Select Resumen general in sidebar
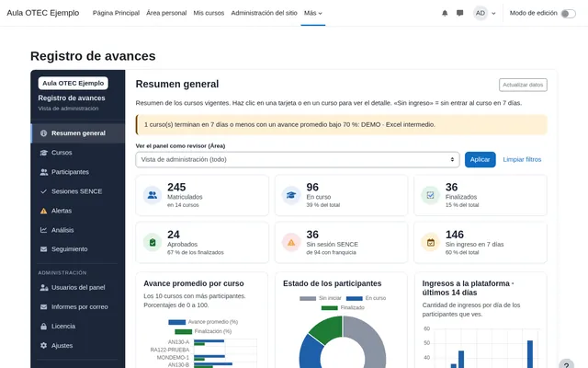This screenshot has height=368, width=588. pyautogui.click(x=78, y=132)
